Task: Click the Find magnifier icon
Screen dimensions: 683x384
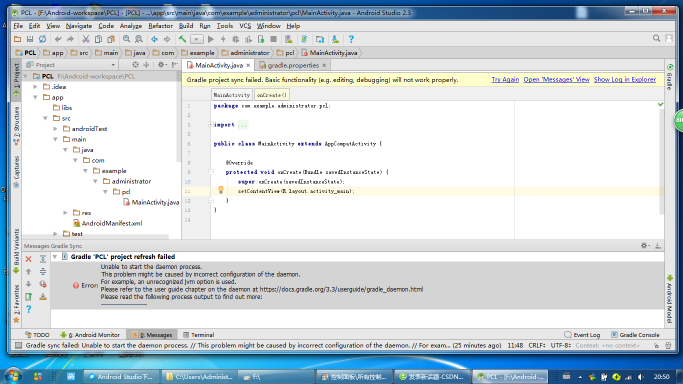Action: 126,39
